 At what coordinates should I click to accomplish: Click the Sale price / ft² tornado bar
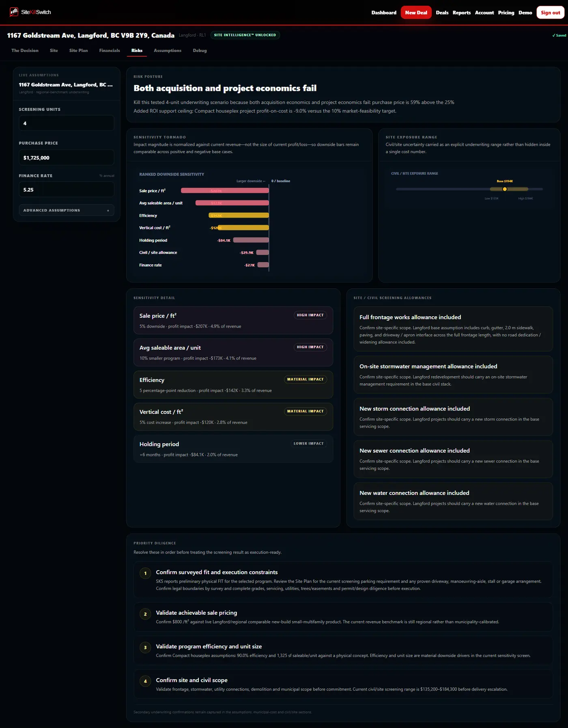pos(225,190)
